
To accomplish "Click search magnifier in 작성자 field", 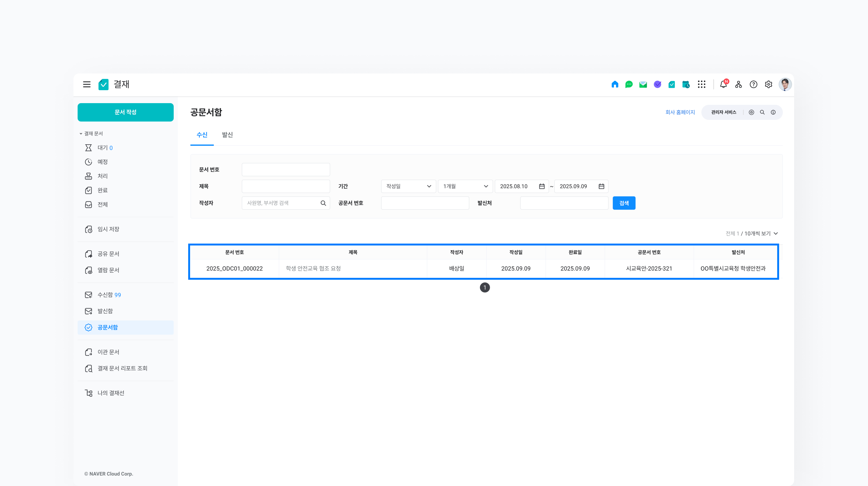I will 323,203.
